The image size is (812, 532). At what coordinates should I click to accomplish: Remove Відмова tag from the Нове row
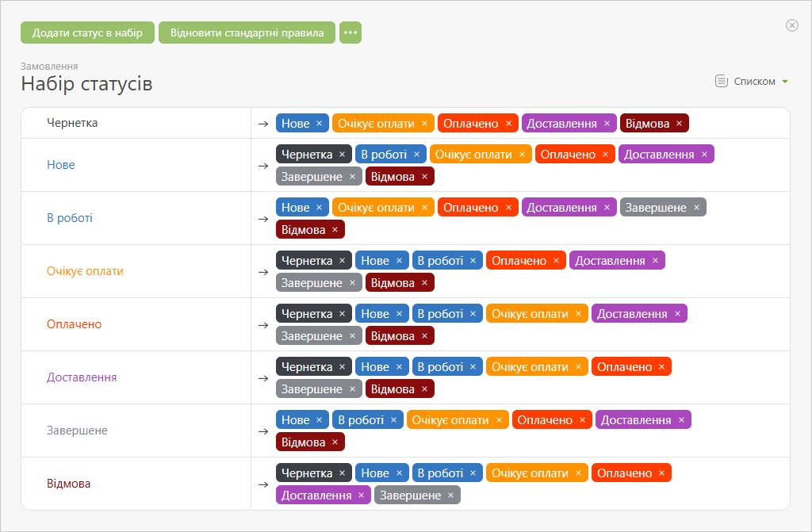[425, 177]
